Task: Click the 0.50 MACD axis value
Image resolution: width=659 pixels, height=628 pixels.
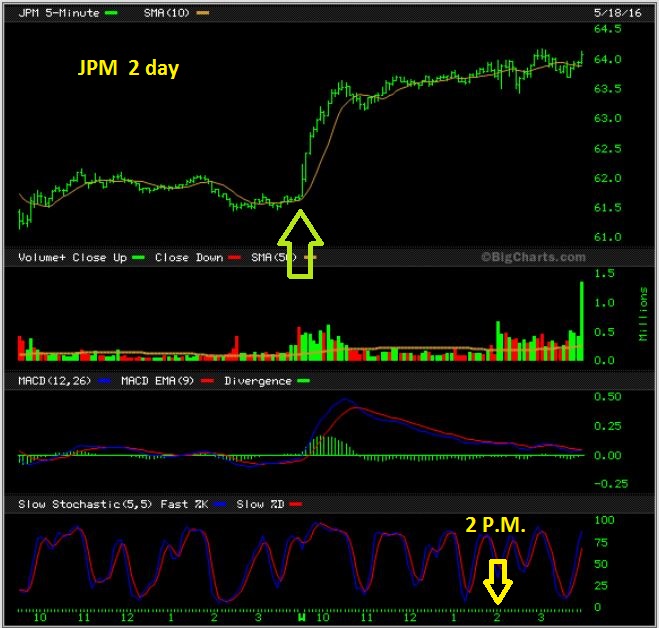Action: [x=607, y=396]
